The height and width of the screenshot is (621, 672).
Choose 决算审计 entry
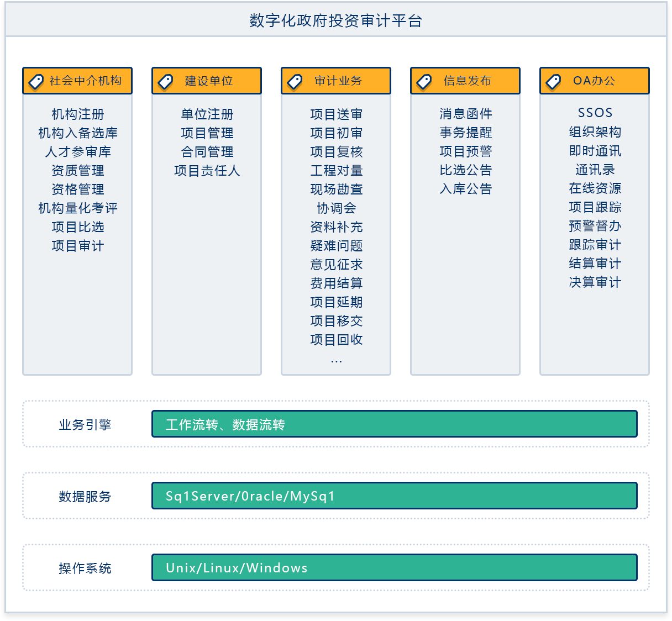pyautogui.click(x=595, y=282)
